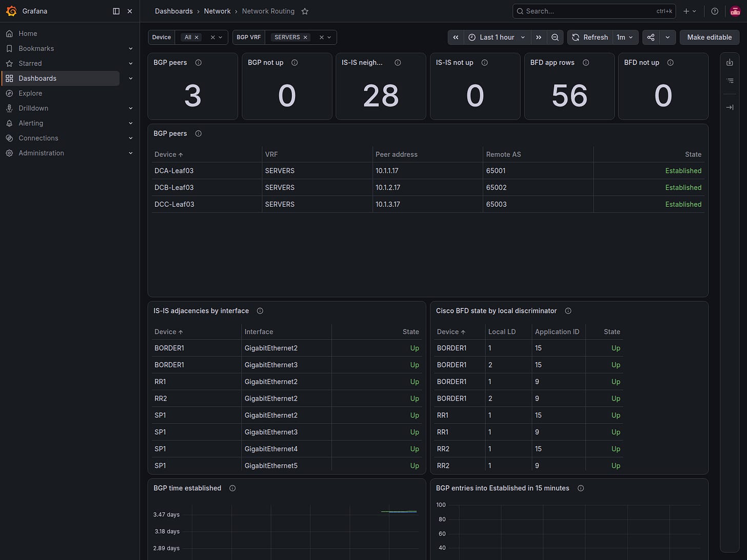Click the share dashboard icon
This screenshot has height=560, width=747.
651,37
